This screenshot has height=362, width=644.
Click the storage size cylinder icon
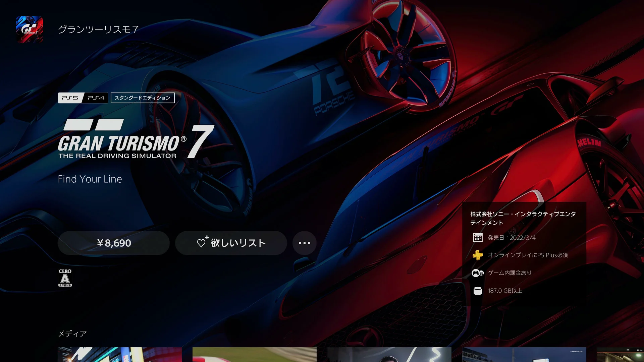478,291
